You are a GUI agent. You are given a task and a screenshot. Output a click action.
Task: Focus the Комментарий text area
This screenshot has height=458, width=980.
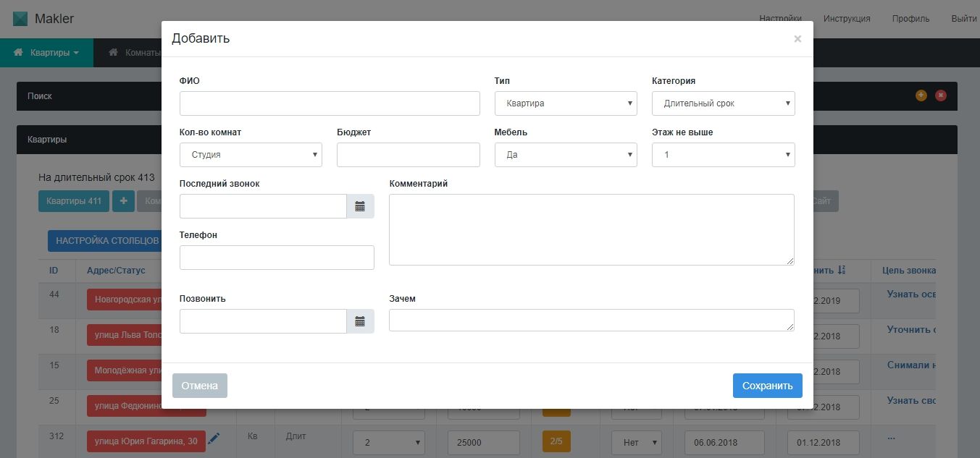[591, 229]
